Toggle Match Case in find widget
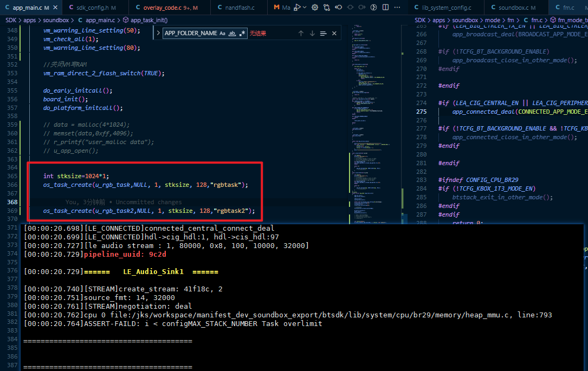588x371 pixels. coord(222,34)
